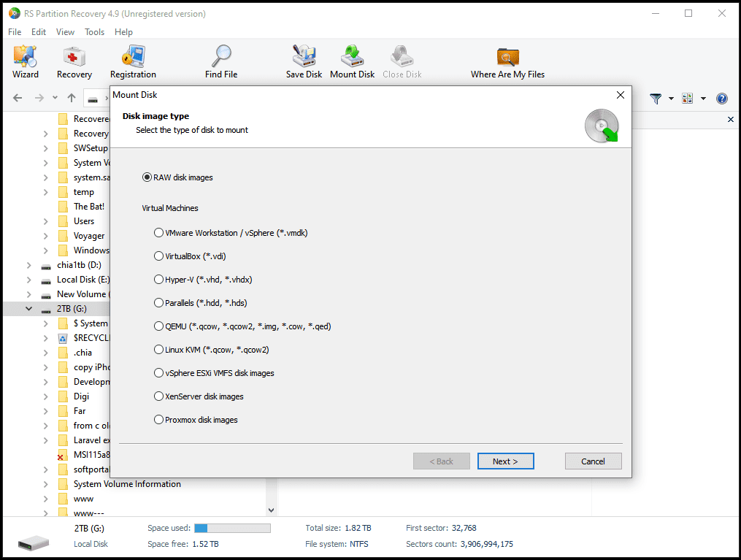Select The Bat! folder in tree
This screenshot has width=741, height=560.
pyautogui.click(x=89, y=207)
